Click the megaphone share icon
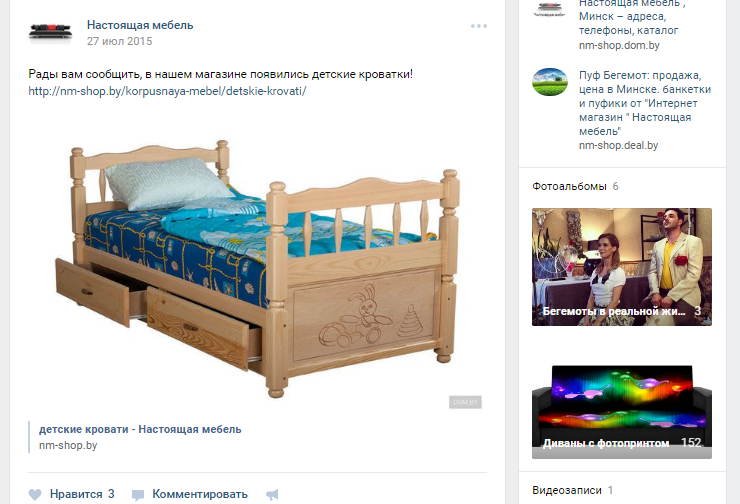740x504 pixels. 272,494
